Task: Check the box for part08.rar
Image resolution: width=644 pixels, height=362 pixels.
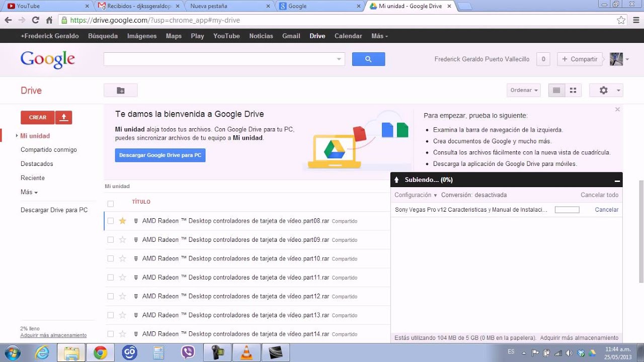Action: (111, 221)
